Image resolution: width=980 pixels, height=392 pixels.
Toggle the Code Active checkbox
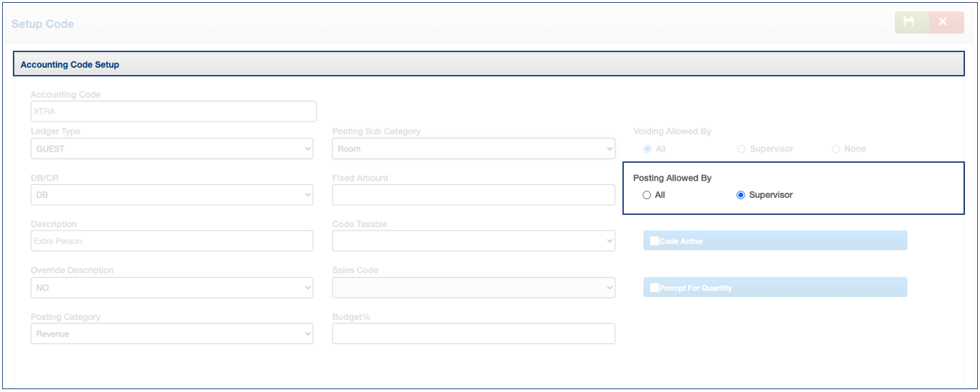pyautogui.click(x=655, y=241)
